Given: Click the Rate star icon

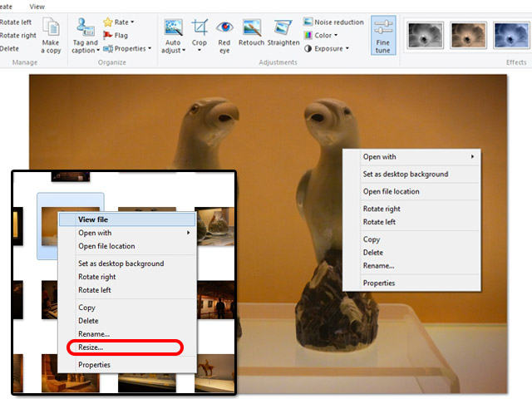Looking at the screenshot, I should pos(108,22).
